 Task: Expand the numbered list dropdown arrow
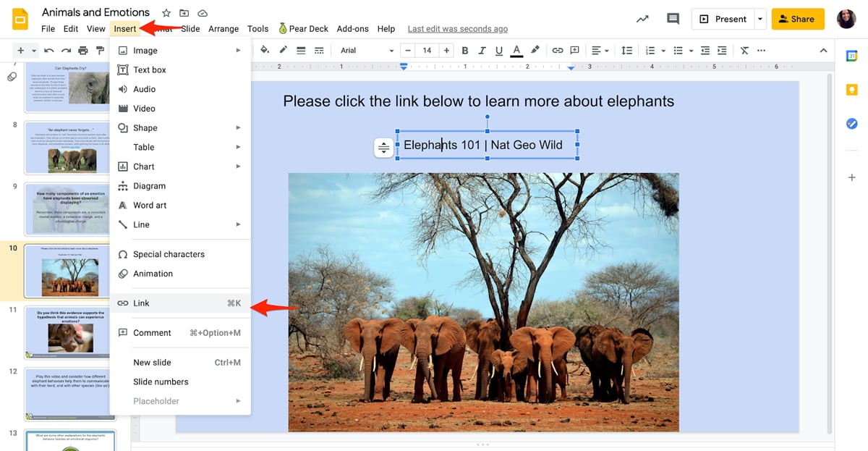click(663, 51)
